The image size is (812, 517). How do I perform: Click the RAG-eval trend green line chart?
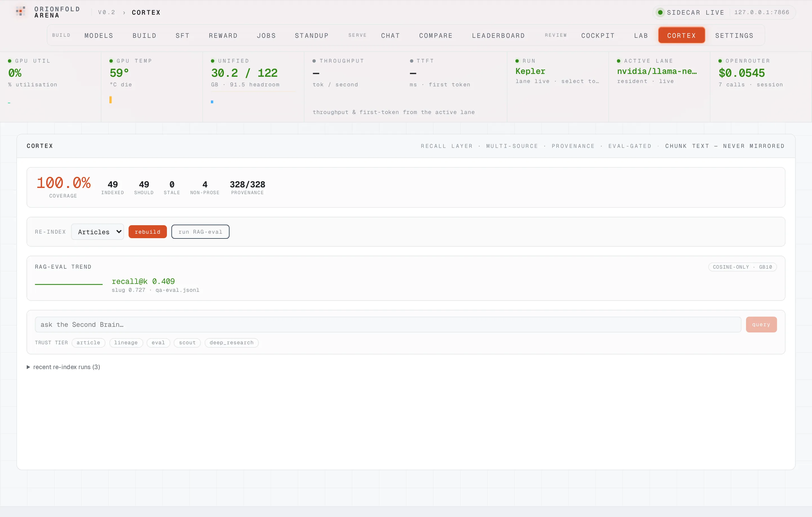tap(69, 284)
